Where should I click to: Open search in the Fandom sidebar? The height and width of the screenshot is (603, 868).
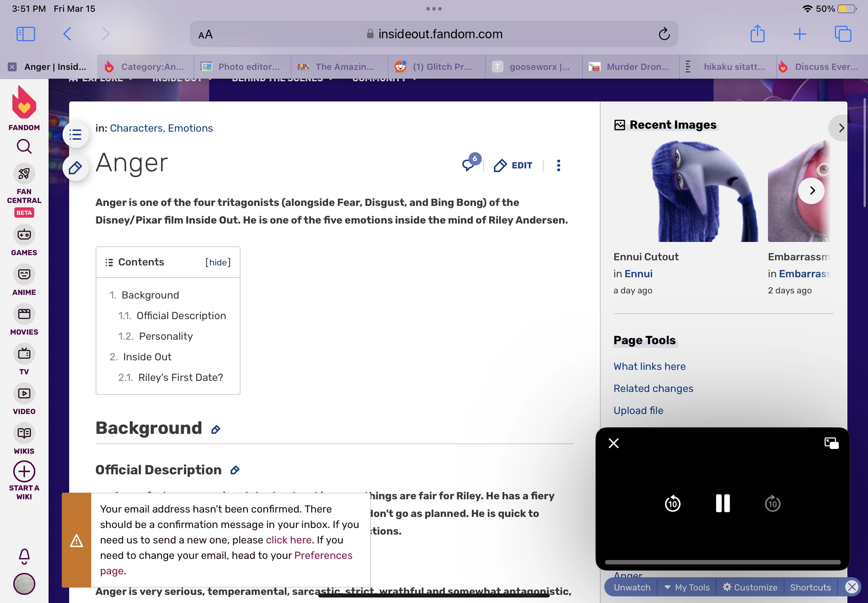tap(24, 147)
